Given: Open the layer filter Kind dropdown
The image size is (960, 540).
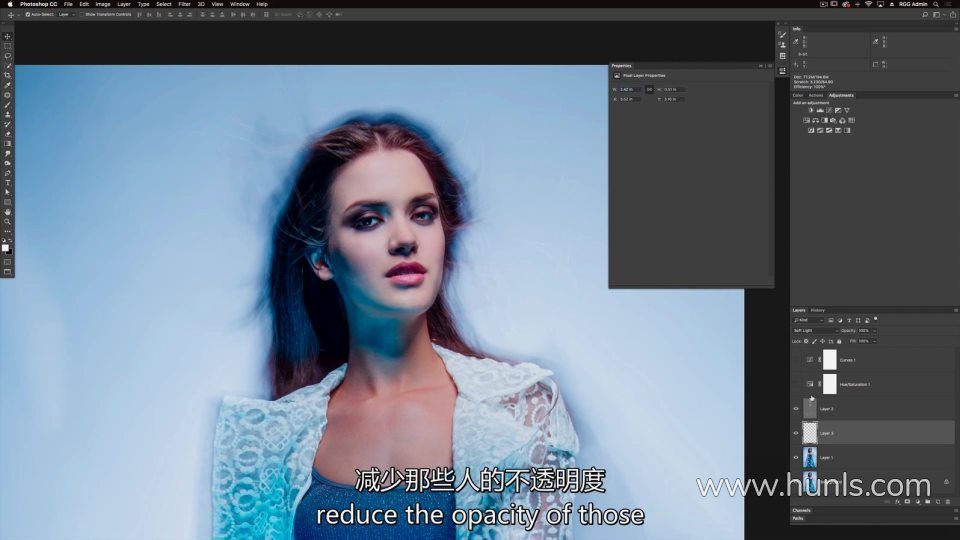Looking at the screenshot, I should pos(809,320).
